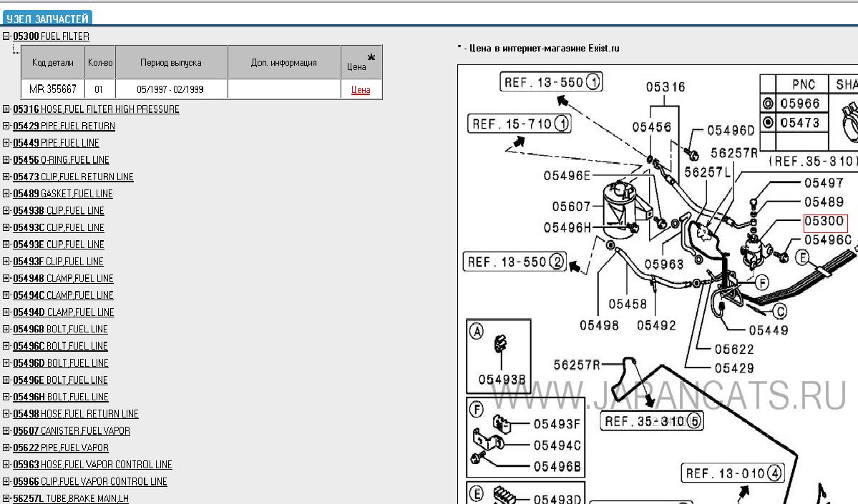Click the 05966 entry in the PNC table
The width and height of the screenshot is (858, 504).
click(x=800, y=104)
